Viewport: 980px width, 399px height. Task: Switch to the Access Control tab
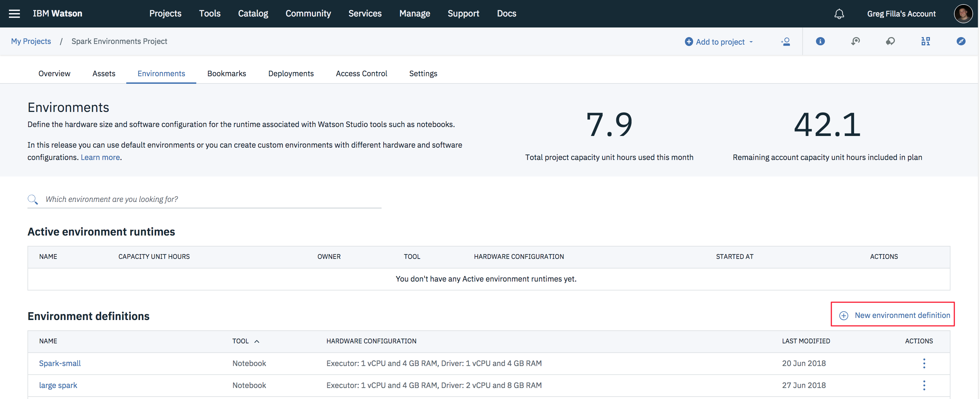pos(361,73)
